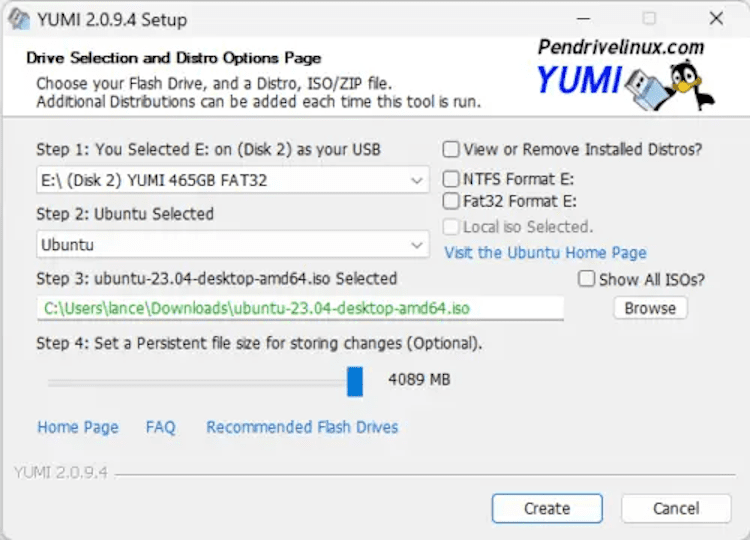Click the Drive Selection and Distro Options heading
Screen dimensions: 750x540
[x=174, y=58]
